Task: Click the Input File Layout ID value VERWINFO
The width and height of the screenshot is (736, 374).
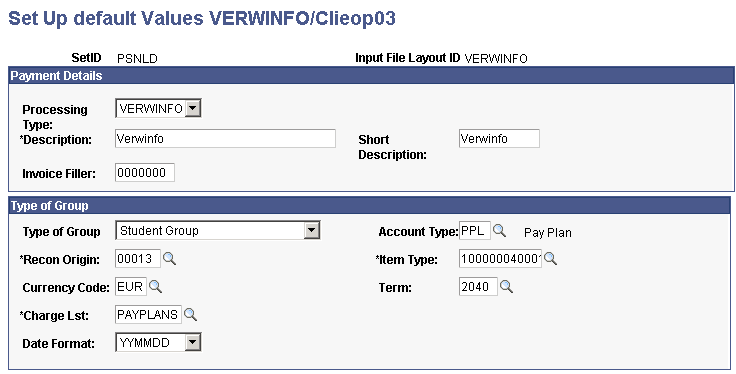Action: [496, 59]
